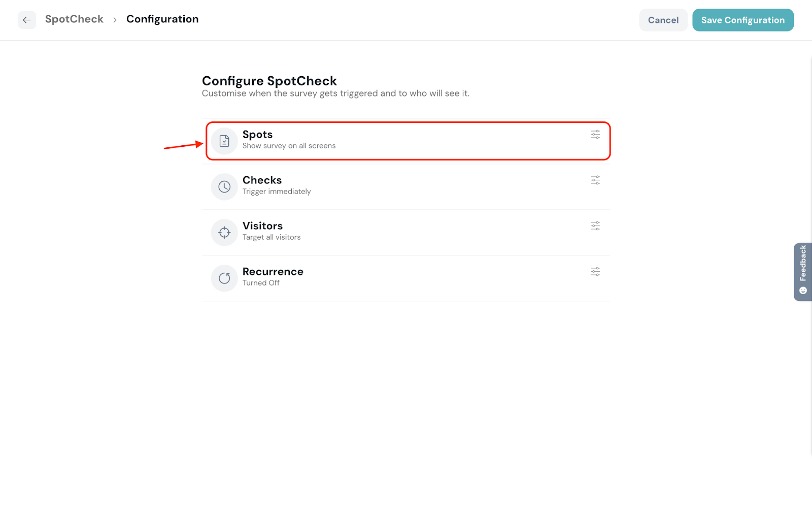
Task: Open the Spots sliders settings icon
Action: coord(595,135)
